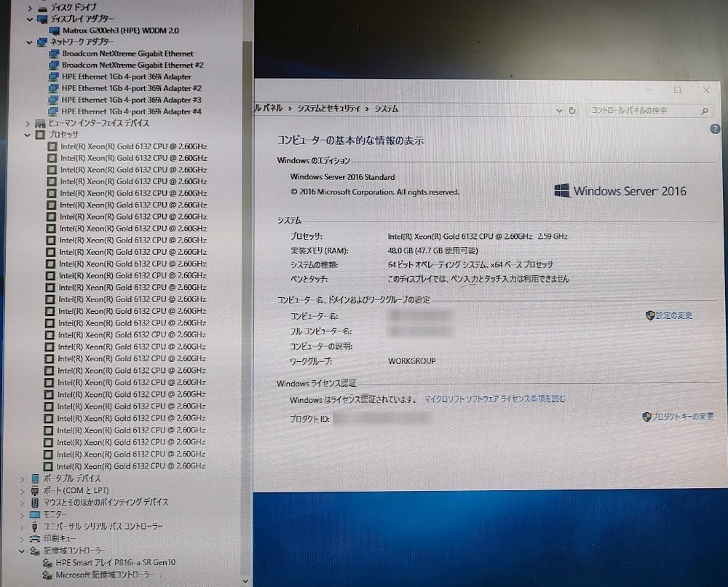Click 設定の変更 (Change settings) link
Screen dimensions: 728x587
click(x=673, y=316)
